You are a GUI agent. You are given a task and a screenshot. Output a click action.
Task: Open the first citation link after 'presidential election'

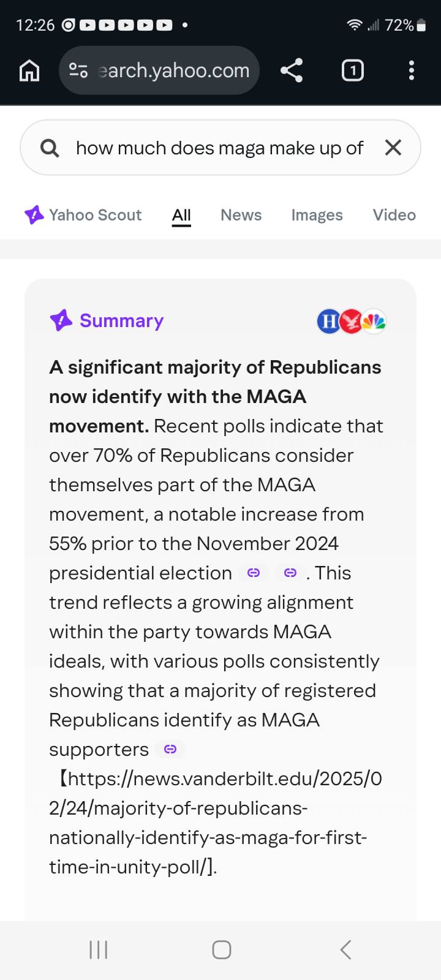click(x=254, y=573)
